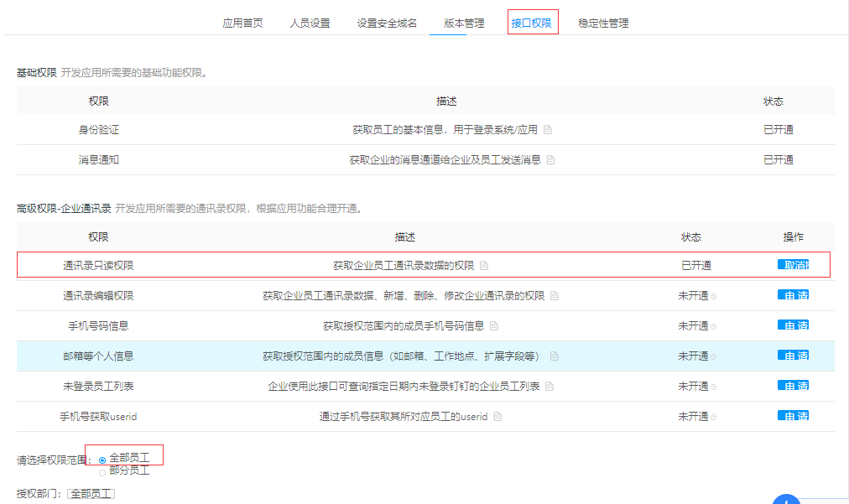Open document icon beside 身份验证 description

coord(548,130)
